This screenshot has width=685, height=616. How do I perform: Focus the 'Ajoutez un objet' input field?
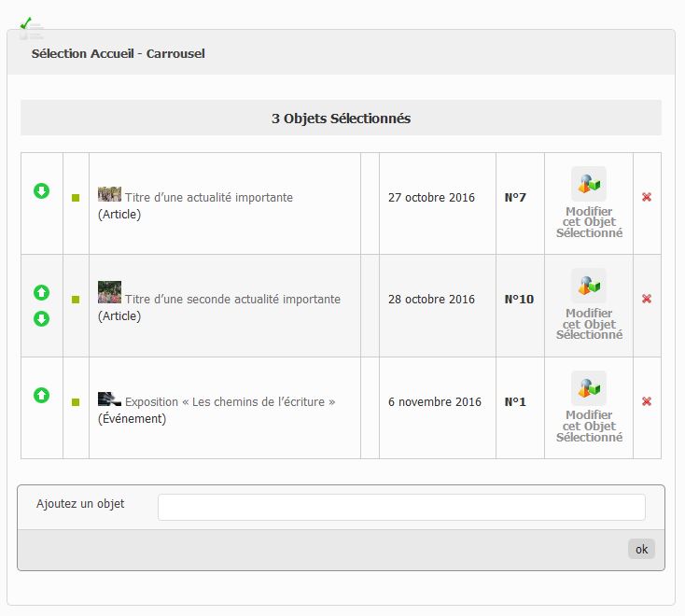tap(401, 507)
